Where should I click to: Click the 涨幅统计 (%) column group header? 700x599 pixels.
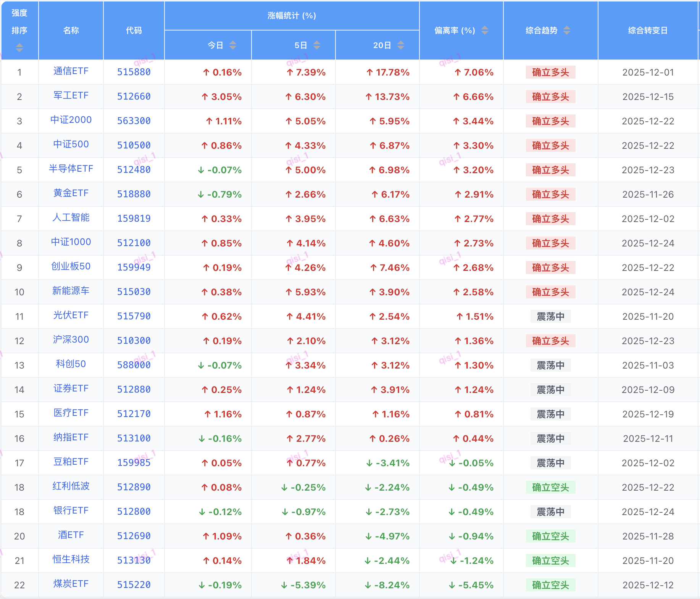[292, 16]
